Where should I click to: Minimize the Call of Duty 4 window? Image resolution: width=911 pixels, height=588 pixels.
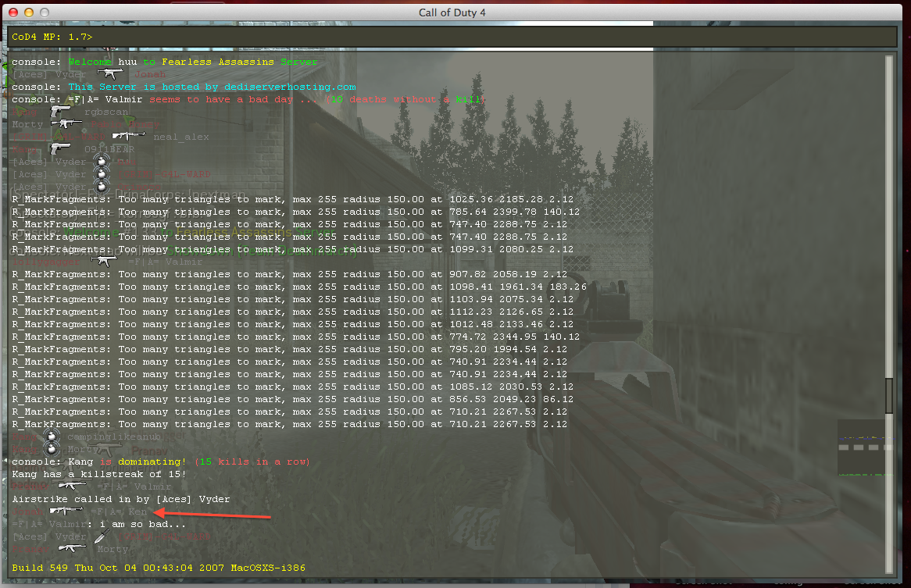(x=28, y=12)
